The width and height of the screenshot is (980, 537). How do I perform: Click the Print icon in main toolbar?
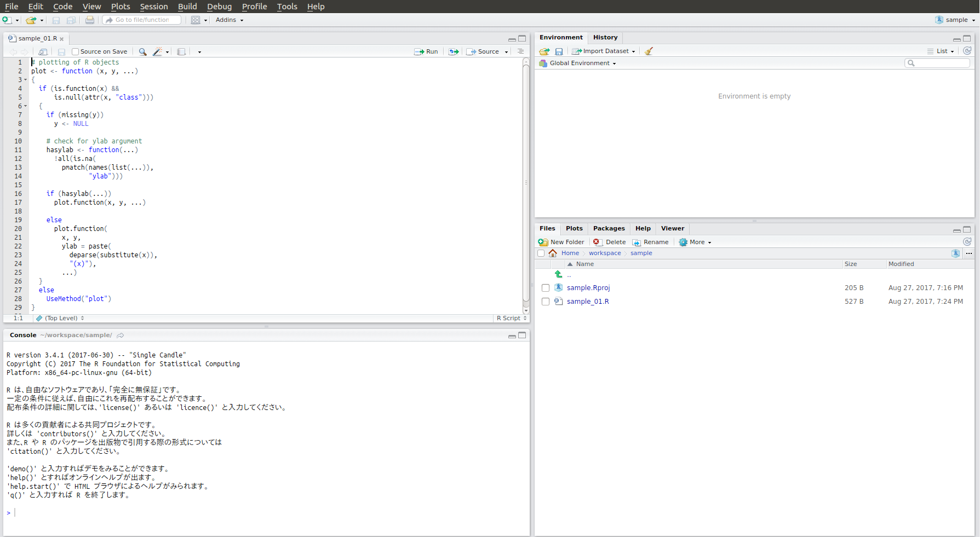click(x=90, y=20)
